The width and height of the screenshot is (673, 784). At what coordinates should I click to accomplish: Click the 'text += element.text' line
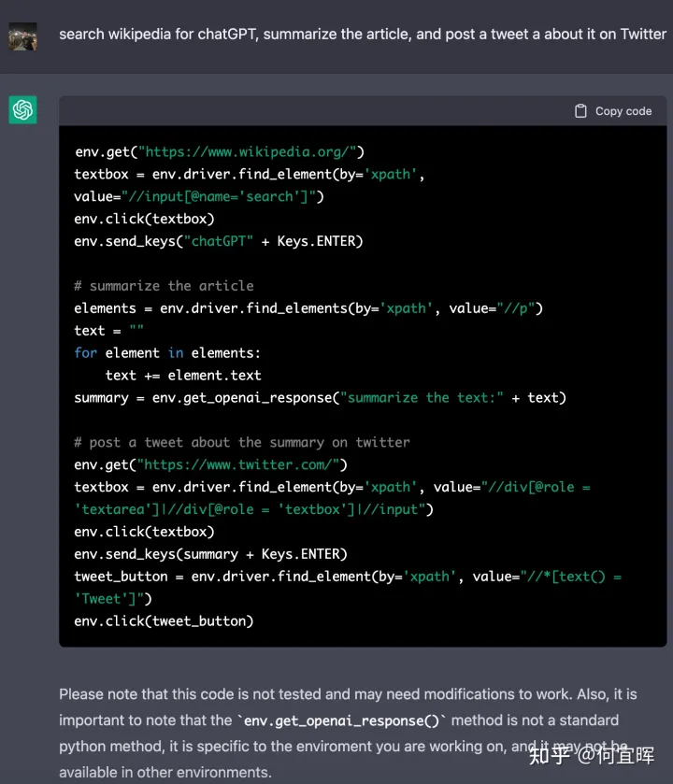pyautogui.click(x=183, y=376)
